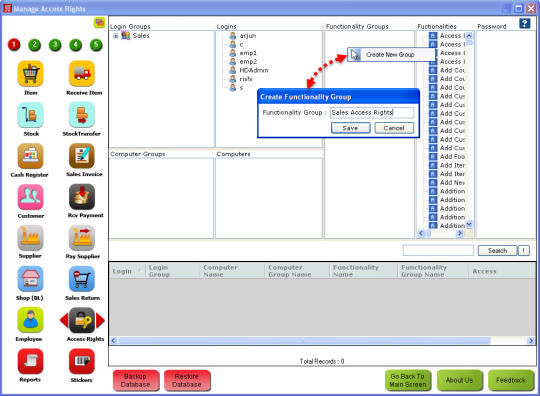Open the Sales Return icon
Image resolution: width=540 pixels, height=396 pixels.
[x=82, y=279]
